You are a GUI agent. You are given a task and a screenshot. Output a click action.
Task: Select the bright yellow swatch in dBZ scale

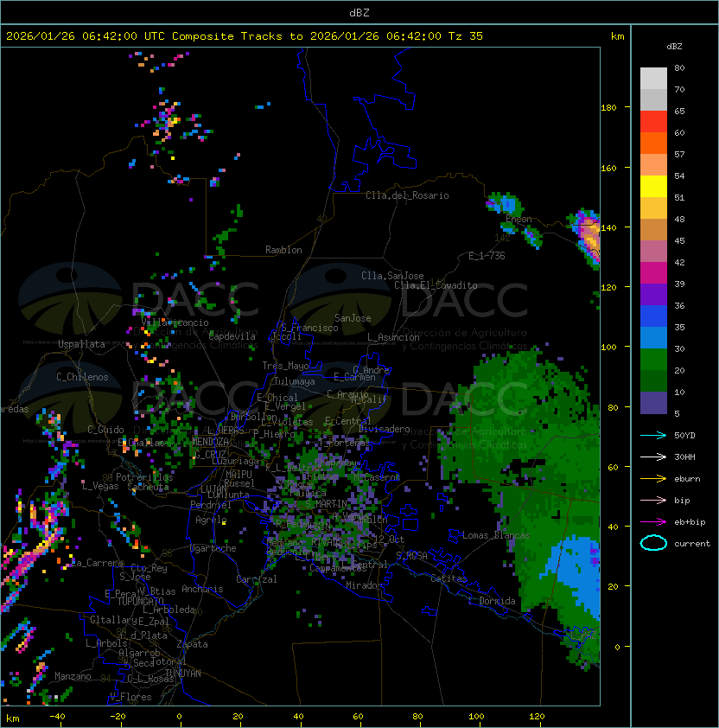(653, 186)
